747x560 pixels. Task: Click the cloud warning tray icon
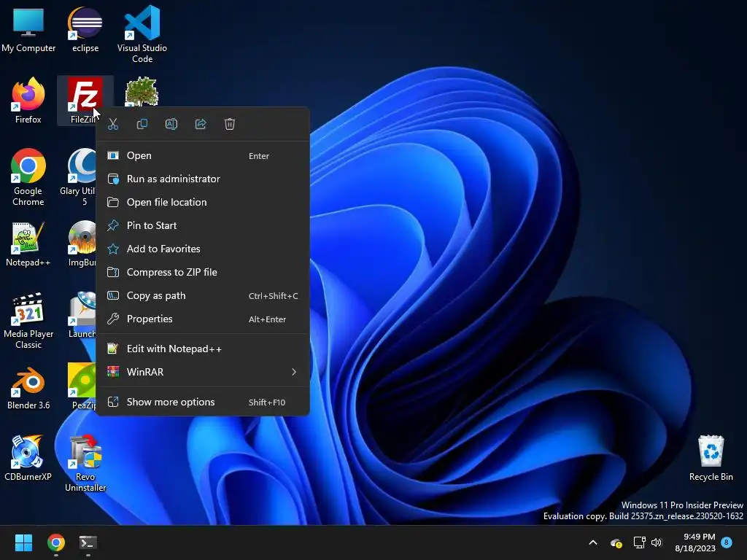pos(616,542)
